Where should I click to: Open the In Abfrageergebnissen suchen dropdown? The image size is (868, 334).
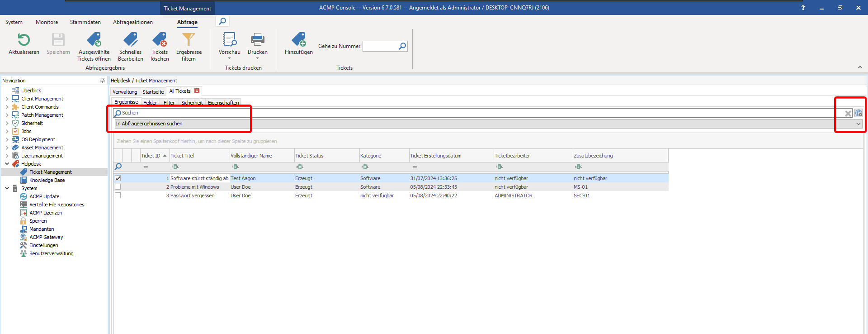coord(858,124)
